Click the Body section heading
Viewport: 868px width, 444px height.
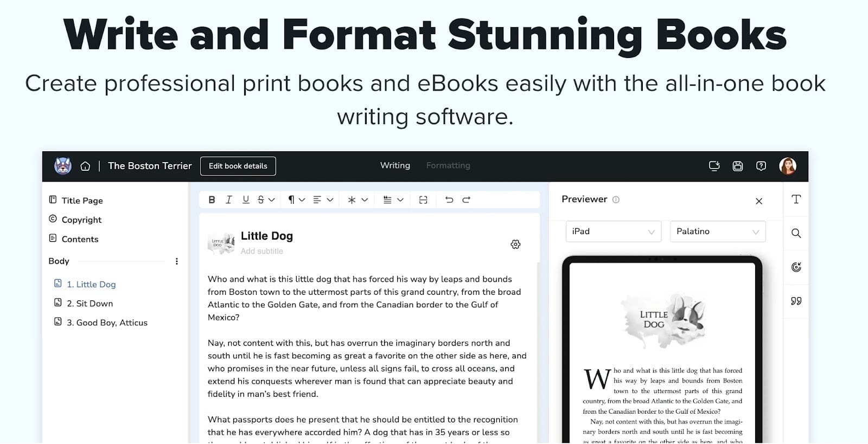(59, 261)
